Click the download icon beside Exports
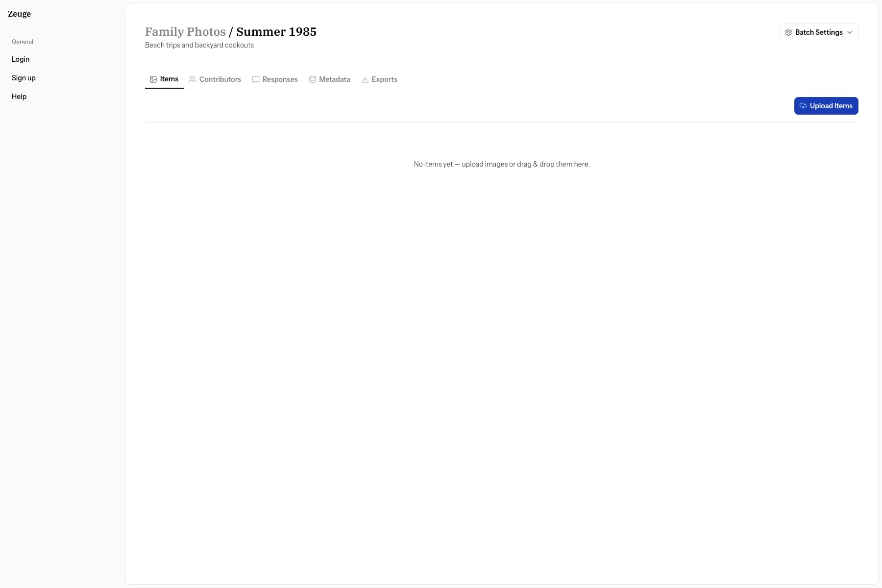The image size is (882, 588). coord(365,79)
